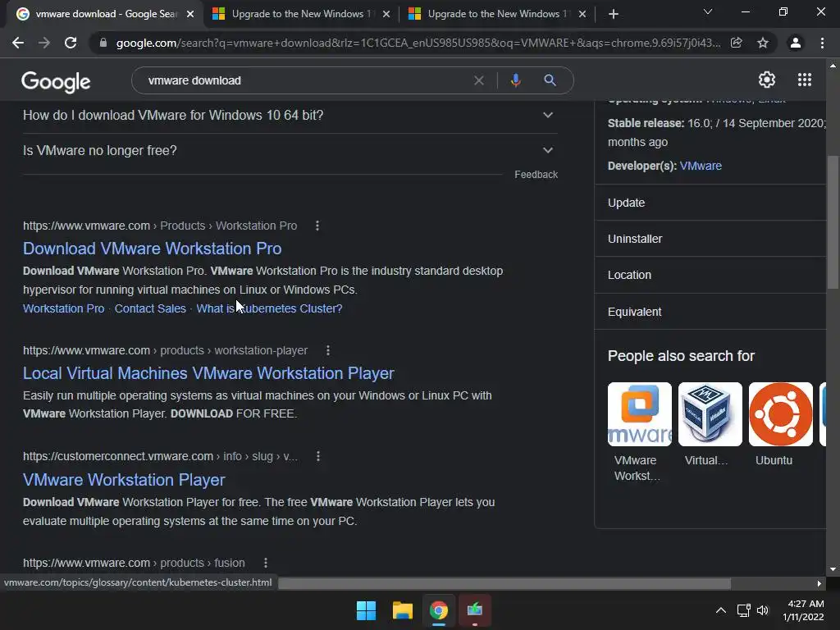The width and height of the screenshot is (840, 630).
Task: Open 'Download VMware Workstation Pro' result
Action: [x=152, y=249]
